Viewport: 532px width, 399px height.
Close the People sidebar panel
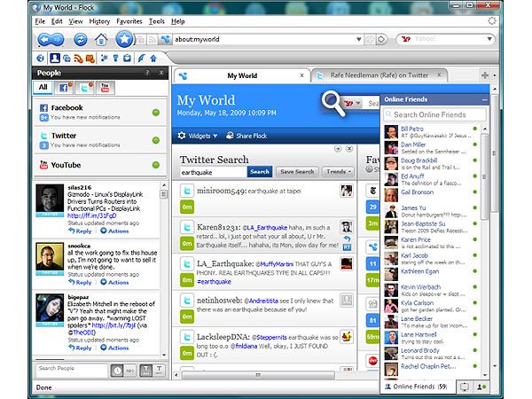[x=161, y=73]
